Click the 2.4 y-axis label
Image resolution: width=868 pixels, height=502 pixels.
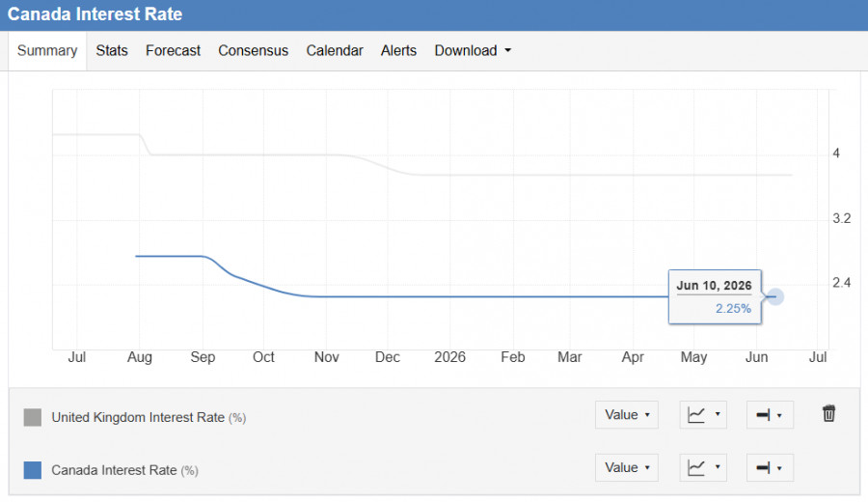click(841, 283)
